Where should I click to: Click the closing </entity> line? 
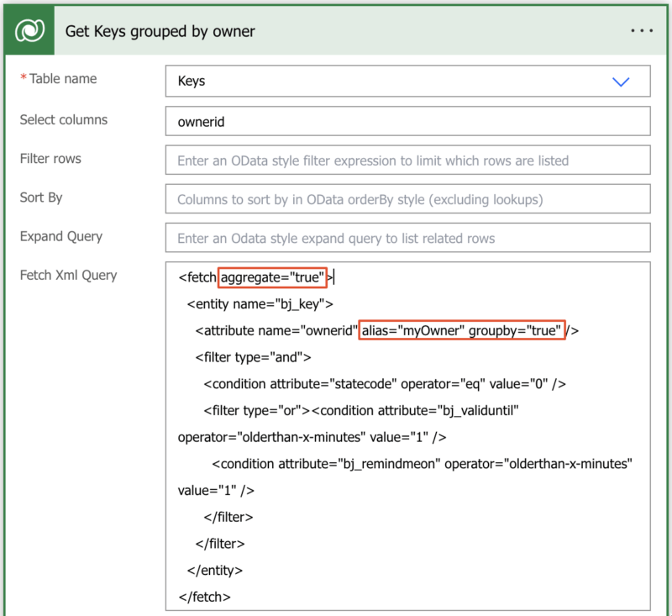pyautogui.click(x=215, y=571)
